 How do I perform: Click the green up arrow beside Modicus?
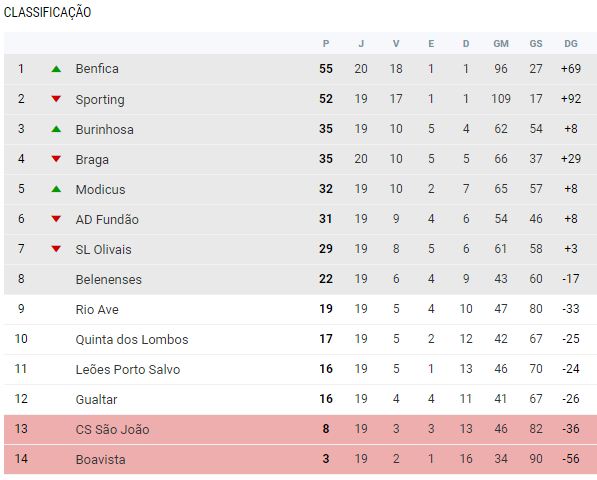pyautogui.click(x=56, y=189)
